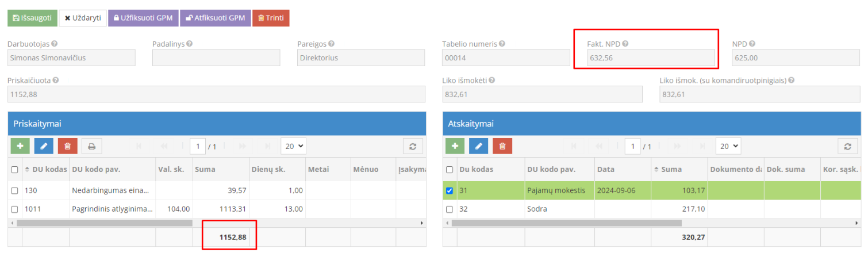Uncheck the Pajamų mokestis row checkbox

pyautogui.click(x=450, y=190)
